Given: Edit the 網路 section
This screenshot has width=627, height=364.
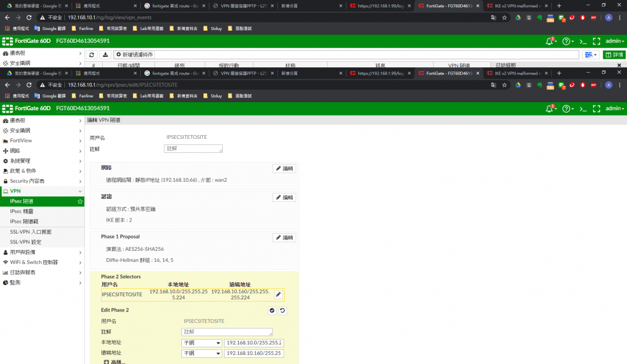Looking at the screenshot, I should [284, 169].
